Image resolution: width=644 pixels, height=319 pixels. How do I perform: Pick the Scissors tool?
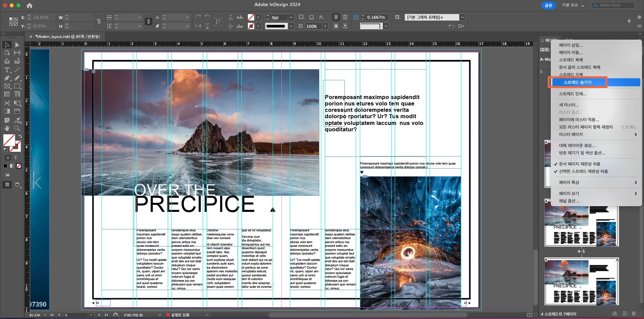7,103
